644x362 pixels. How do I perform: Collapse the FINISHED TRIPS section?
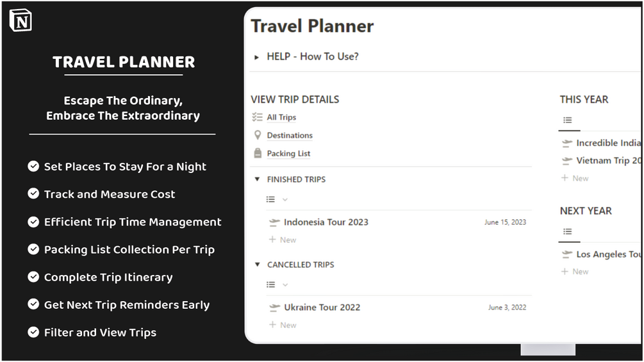(257, 179)
